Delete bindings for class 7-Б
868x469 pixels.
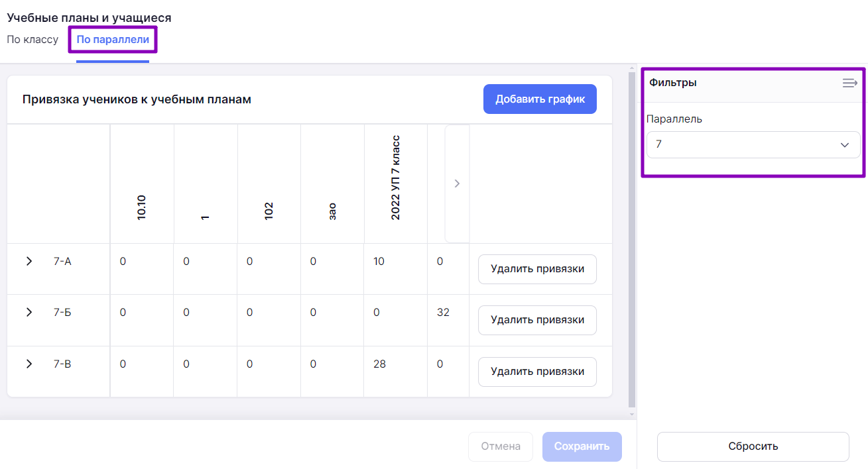point(537,320)
